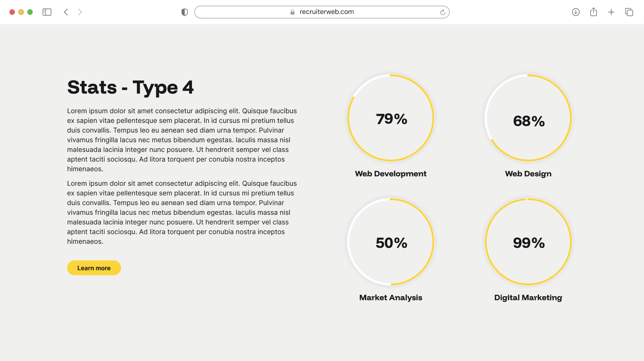The image size is (644, 361).
Task: Reload the page with the refresh icon
Action: 442,12
